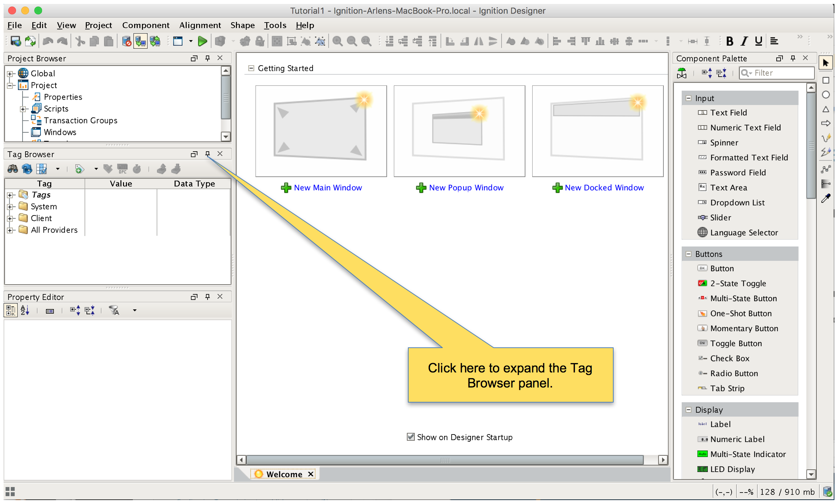Open the File menu
The height and width of the screenshot is (504, 838).
pos(15,25)
